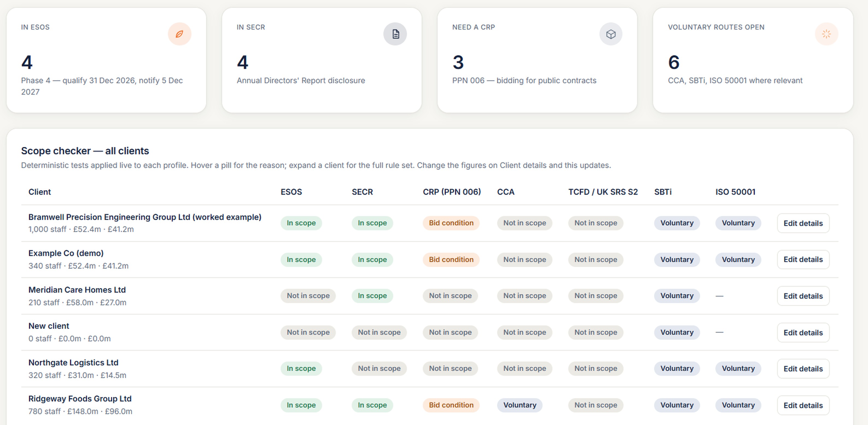Click the Scope checker — all clients heading
Image resolution: width=868 pixels, height=425 pixels.
(85, 151)
